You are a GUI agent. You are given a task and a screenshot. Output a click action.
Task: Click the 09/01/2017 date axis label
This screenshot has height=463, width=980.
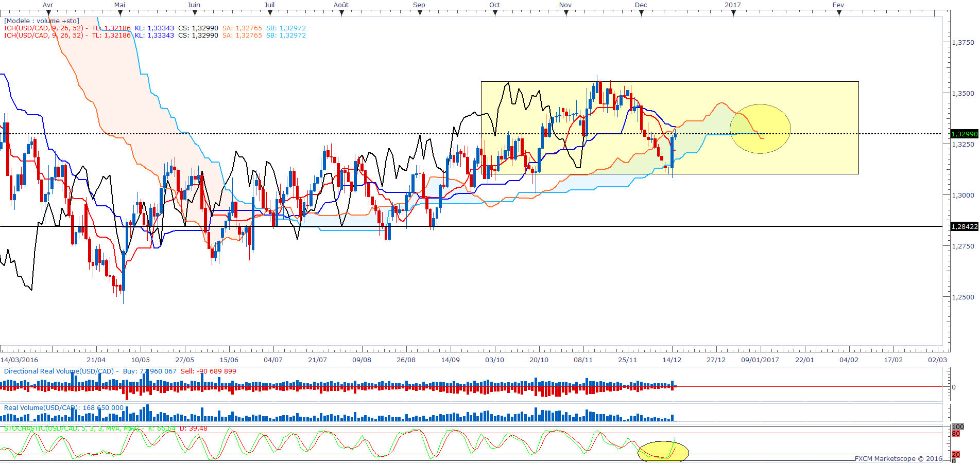[x=760, y=360]
